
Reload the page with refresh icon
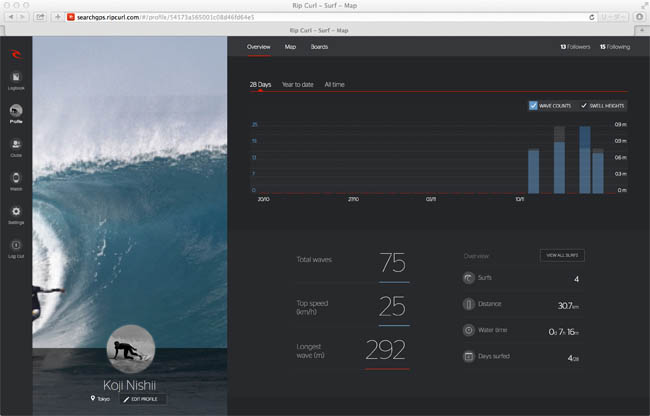592,17
